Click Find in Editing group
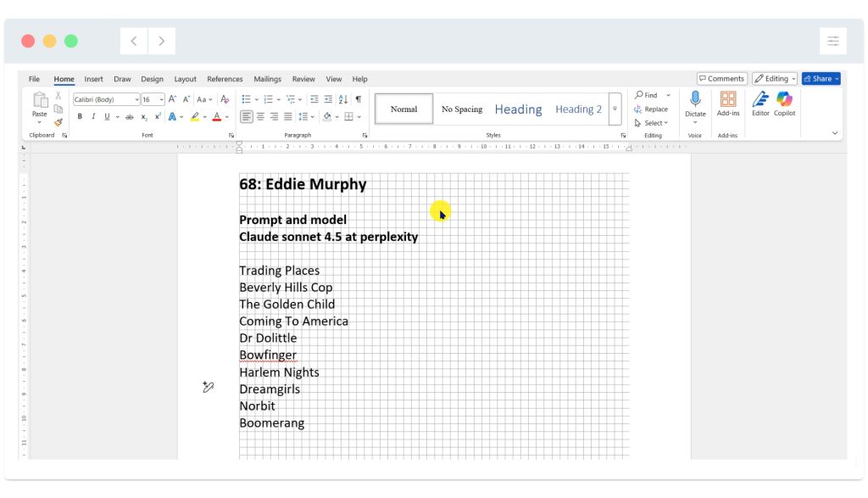 (x=646, y=95)
